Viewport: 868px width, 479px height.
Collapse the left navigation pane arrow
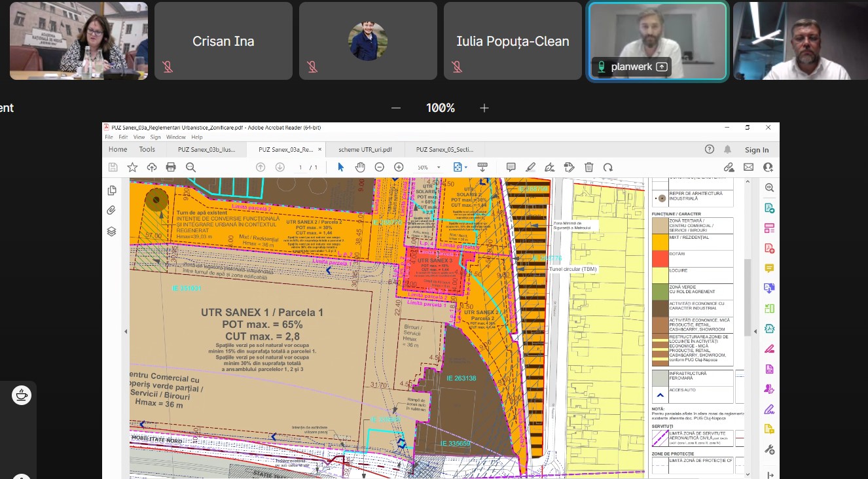126,332
